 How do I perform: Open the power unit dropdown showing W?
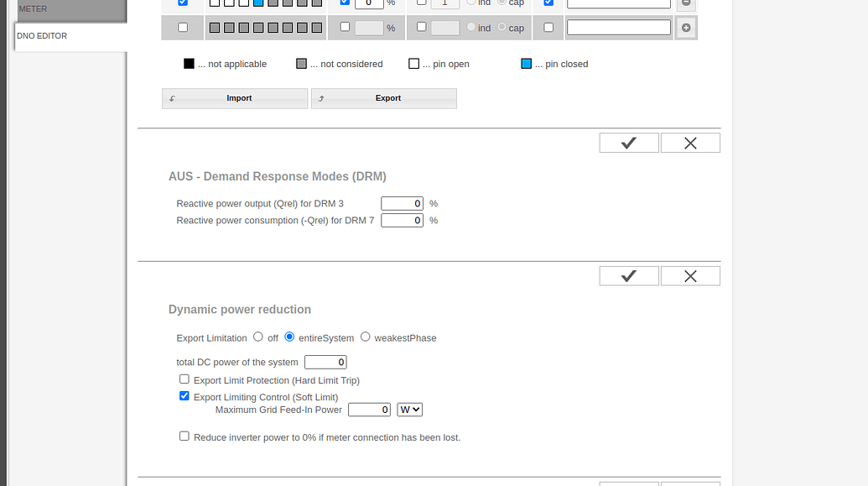408,410
